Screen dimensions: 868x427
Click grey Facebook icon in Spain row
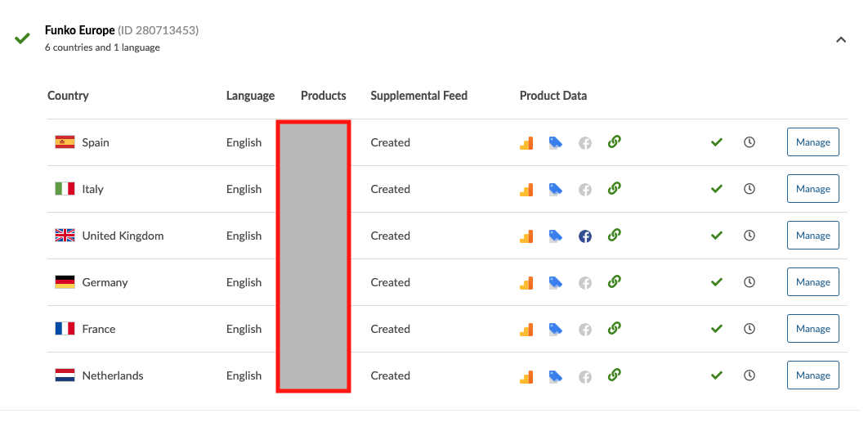tap(585, 143)
